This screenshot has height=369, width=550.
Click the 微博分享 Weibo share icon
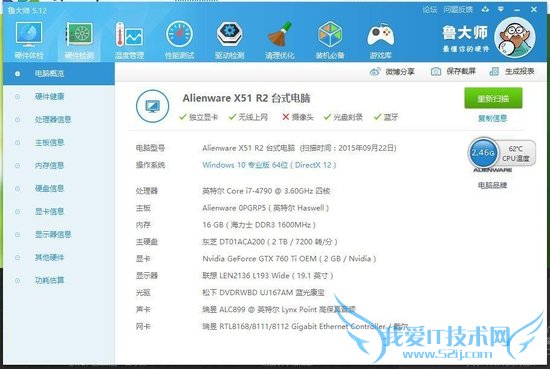coord(375,72)
